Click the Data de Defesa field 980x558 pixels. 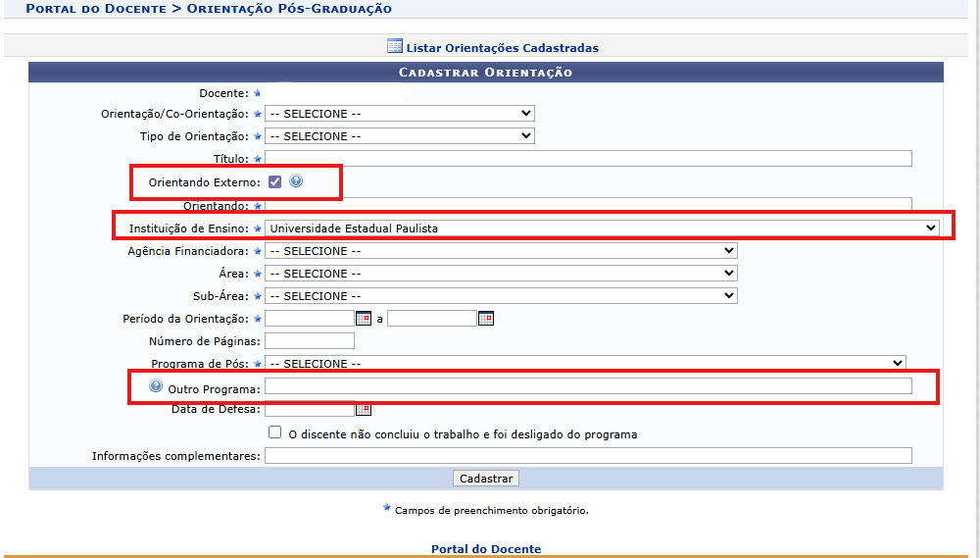click(310, 409)
